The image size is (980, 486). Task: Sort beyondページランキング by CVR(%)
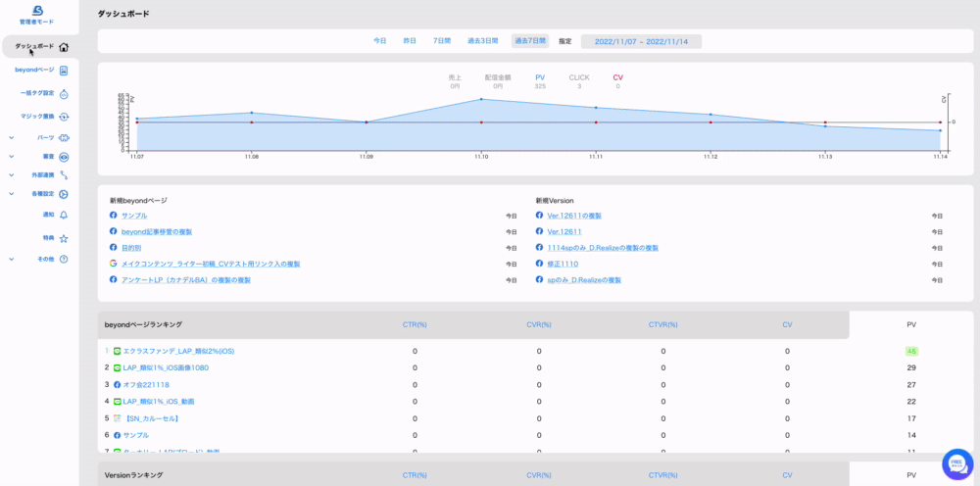pyautogui.click(x=539, y=325)
